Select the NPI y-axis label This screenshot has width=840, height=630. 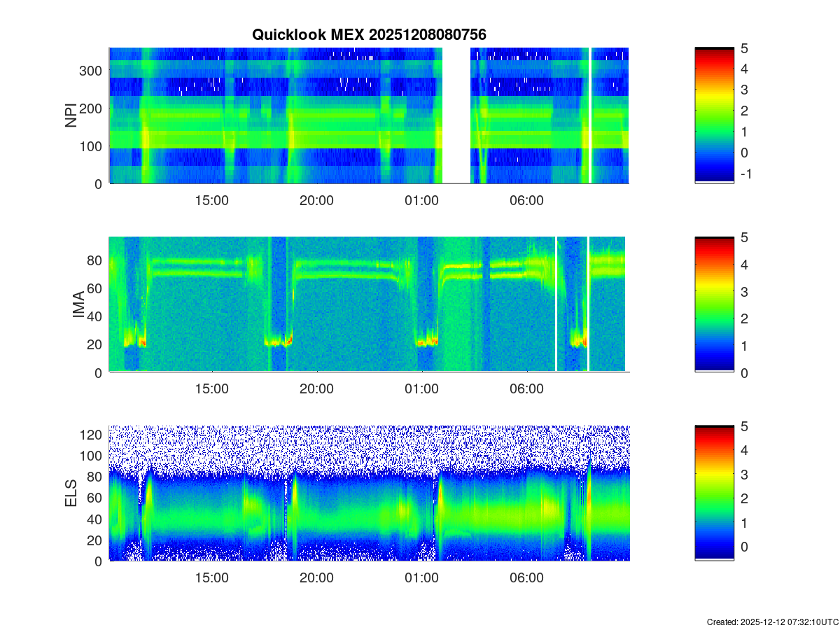[71, 115]
